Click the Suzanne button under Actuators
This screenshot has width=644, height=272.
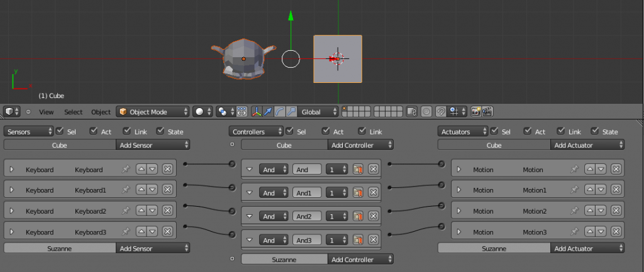point(494,249)
